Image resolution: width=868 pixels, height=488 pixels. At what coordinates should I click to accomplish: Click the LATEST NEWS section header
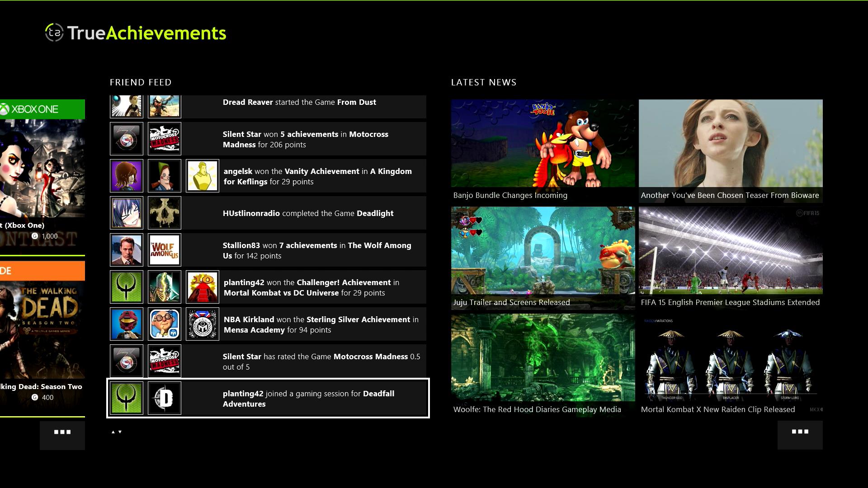click(x=484, y=82)
